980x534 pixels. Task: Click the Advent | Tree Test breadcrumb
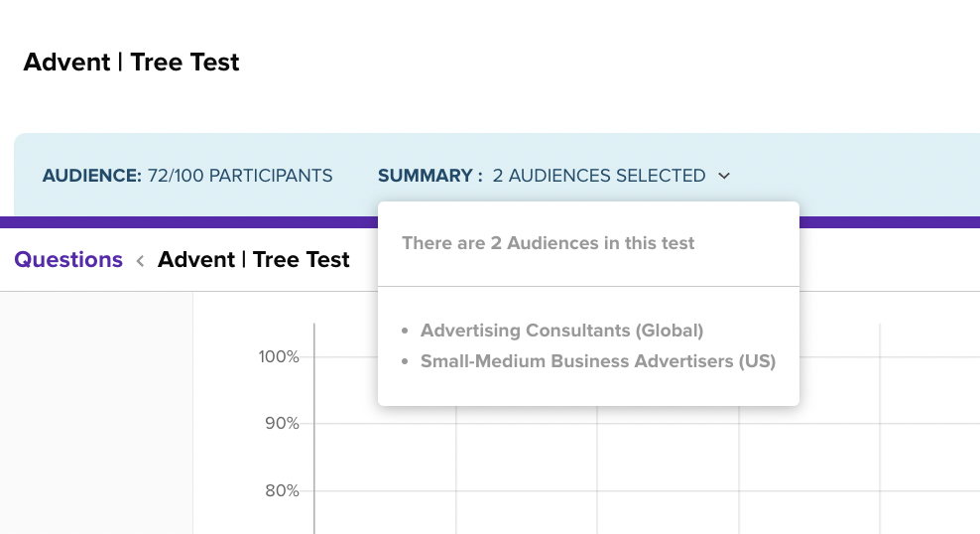click(x=253, y=259)
